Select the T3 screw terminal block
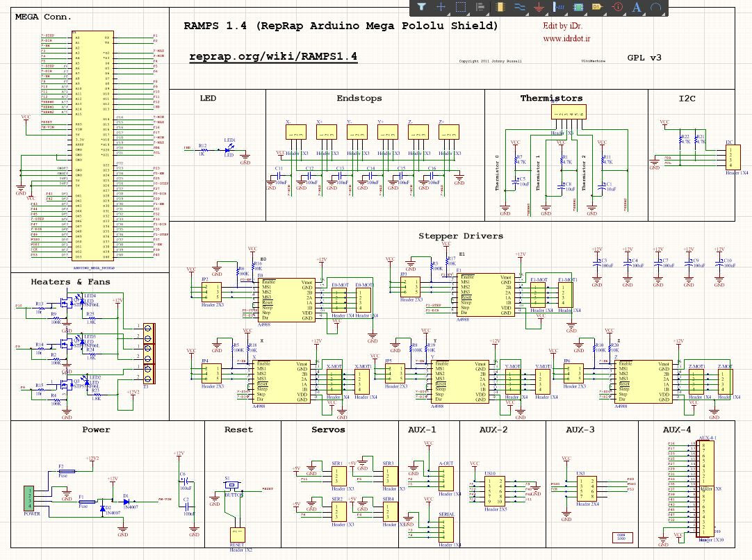This screenshot has width=752, height=560. 148,353
